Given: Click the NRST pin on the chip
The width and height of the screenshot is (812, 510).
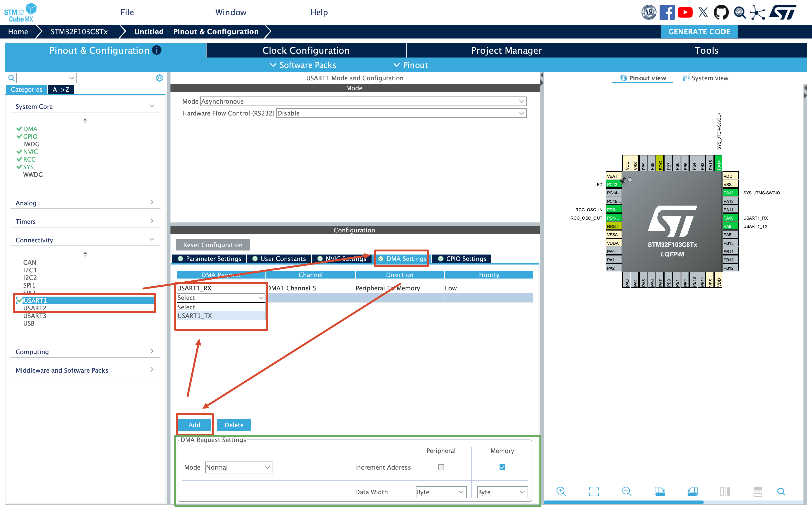Looking at the screenshot, I should pyautogui.click(x=614, y=226).
